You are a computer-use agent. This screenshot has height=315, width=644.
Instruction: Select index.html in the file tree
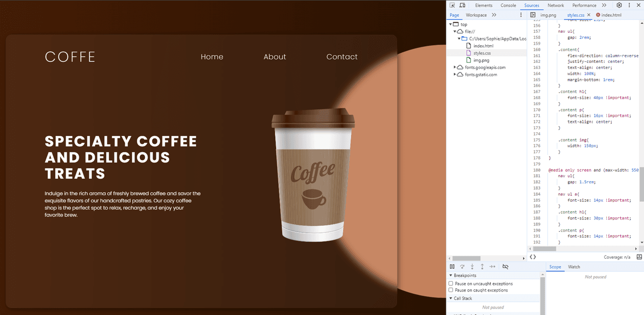point(483,46)
